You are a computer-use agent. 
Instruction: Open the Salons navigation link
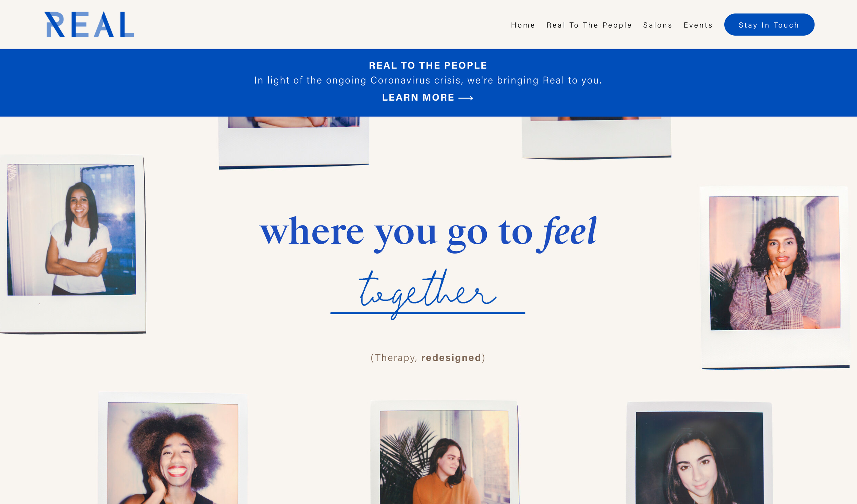pos(657,25)
